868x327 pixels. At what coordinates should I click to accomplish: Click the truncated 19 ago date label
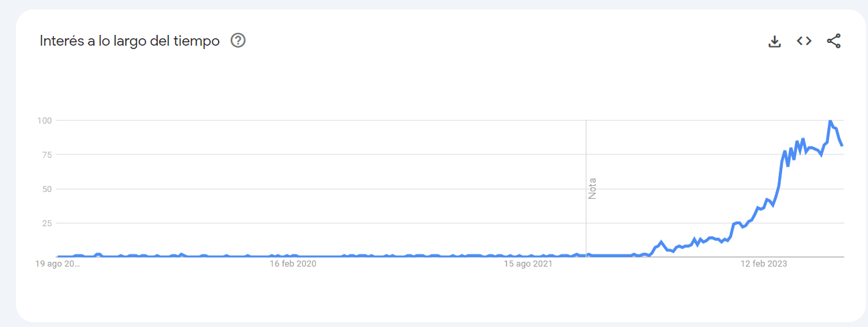click(58, 265)
